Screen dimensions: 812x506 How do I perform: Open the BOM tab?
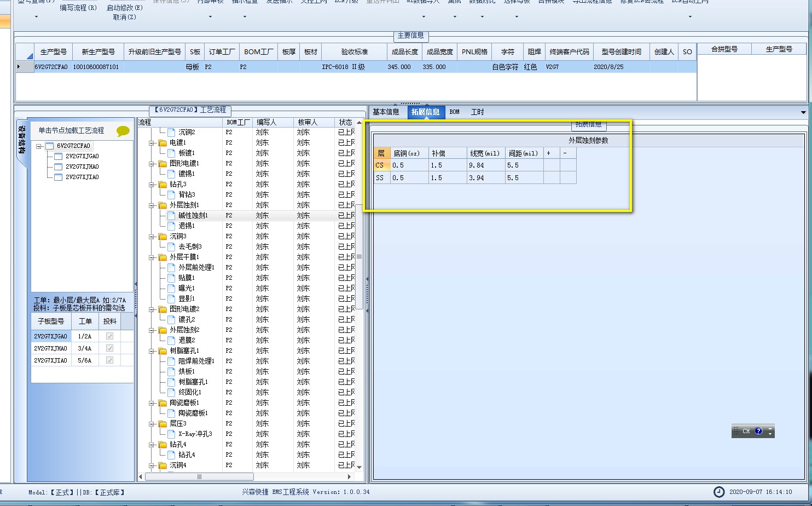455,112
